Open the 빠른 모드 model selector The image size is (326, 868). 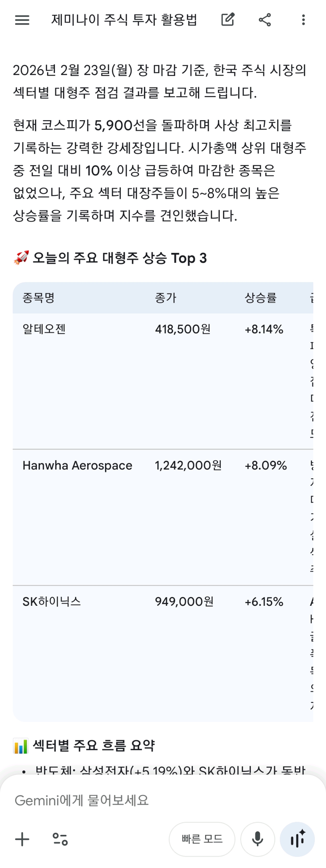click(202, 839)
